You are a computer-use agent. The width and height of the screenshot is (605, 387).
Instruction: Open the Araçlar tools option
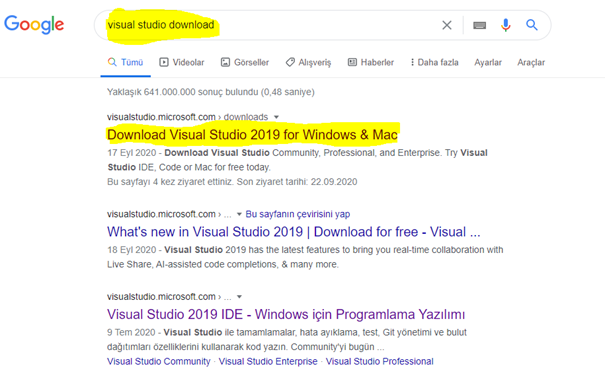click(531, 62)
